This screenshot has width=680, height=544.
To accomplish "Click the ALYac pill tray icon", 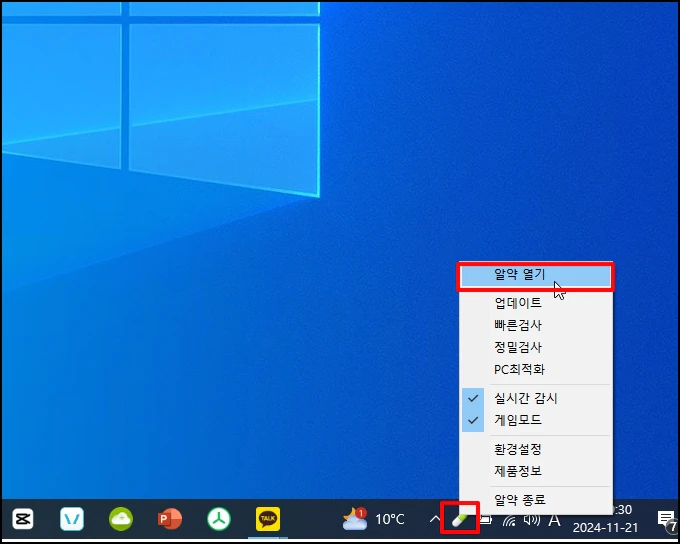I will coord(460,519).
